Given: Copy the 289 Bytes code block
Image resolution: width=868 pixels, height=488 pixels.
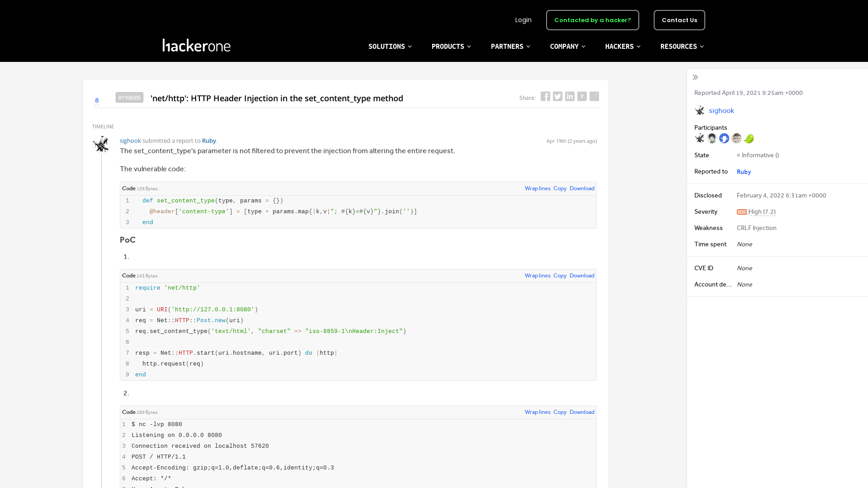Looking at the screenshot, I should coord(560,412).
